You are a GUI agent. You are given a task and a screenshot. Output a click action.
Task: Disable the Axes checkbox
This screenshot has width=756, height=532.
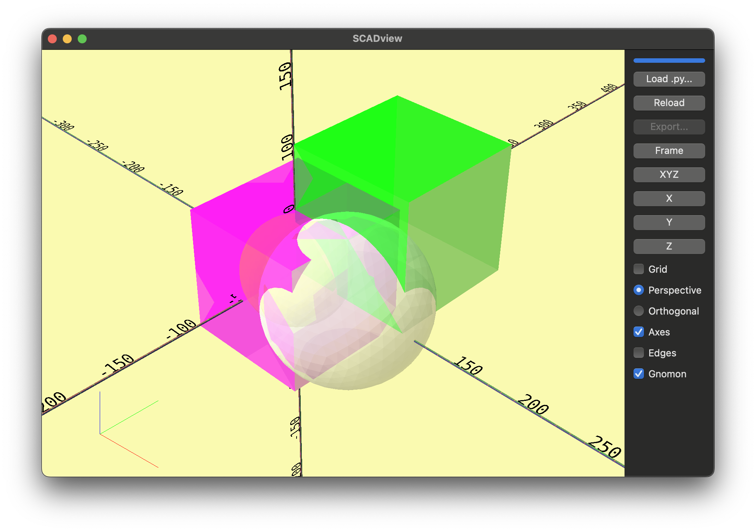(638, 332)
